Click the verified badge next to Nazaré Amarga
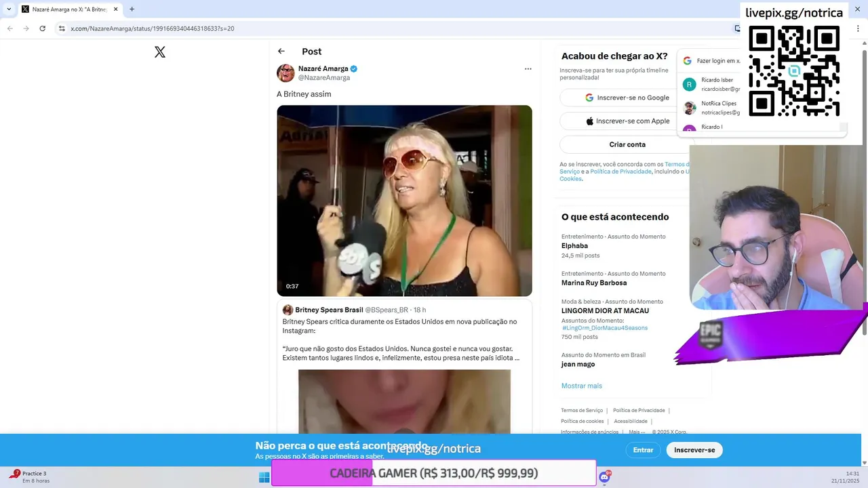Screen dimensions: 868x488 point(354,68)
